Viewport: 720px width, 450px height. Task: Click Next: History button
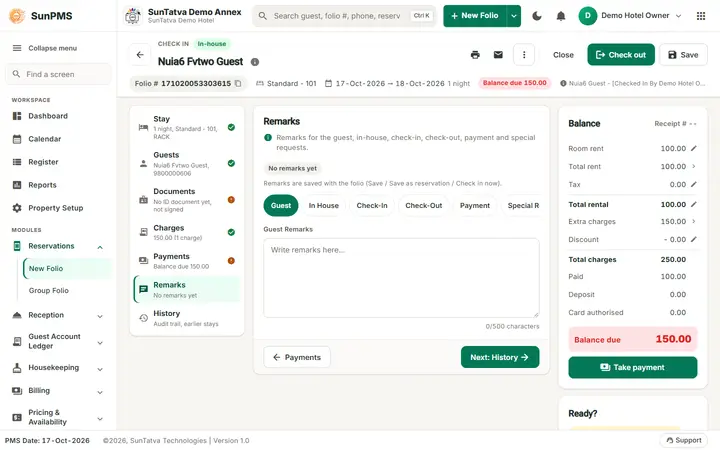(500, 357)
